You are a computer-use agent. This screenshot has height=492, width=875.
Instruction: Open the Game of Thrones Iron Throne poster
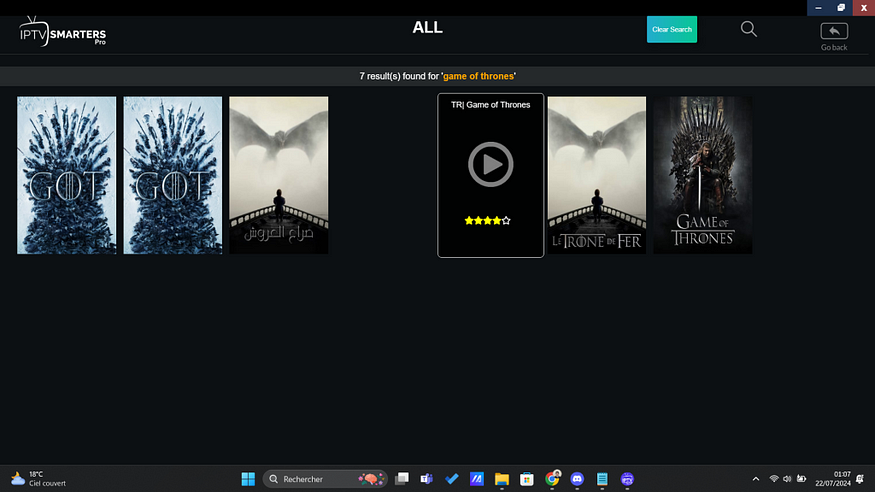click(x=703, y=175)
